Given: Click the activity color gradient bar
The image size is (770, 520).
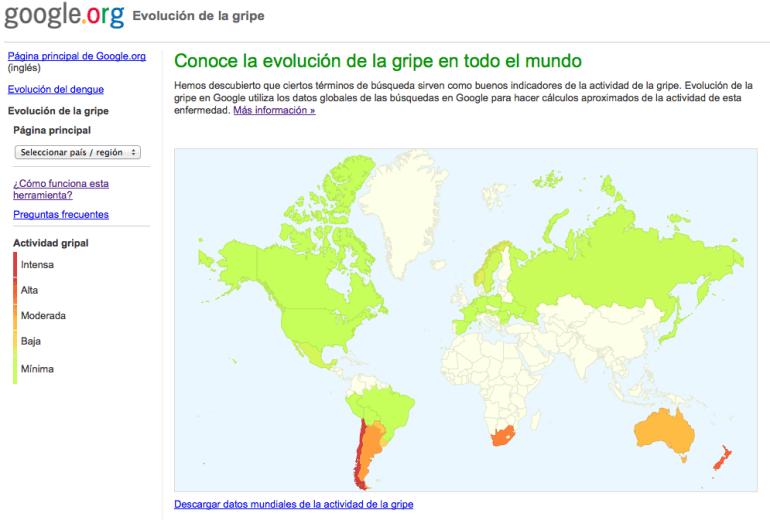Looking at the screenshot, I should (x=15, y=318).
